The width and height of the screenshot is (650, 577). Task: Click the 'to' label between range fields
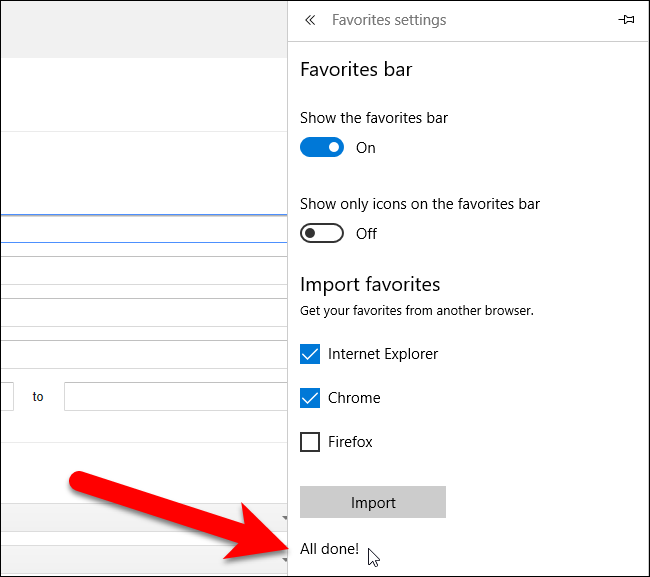coord(38,397)
